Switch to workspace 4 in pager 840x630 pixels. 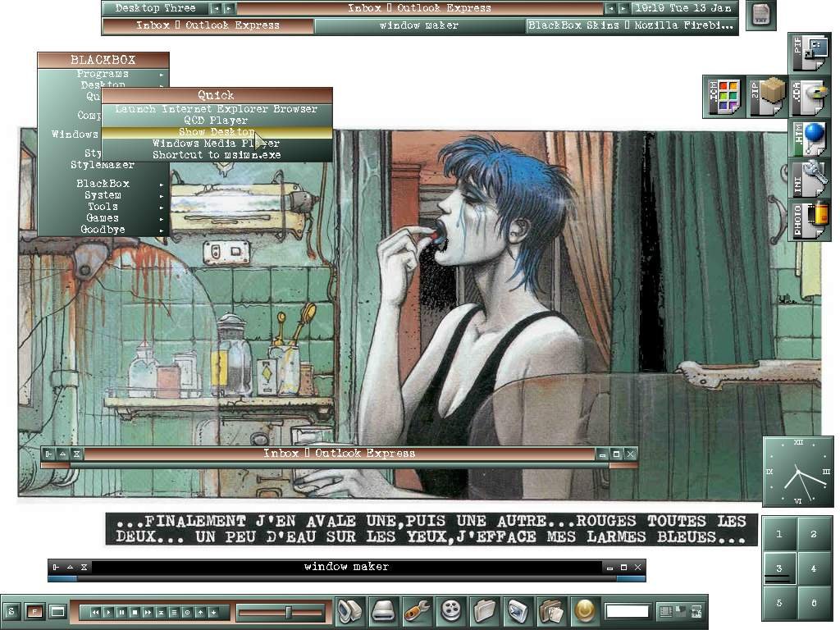tap(814, 568)
